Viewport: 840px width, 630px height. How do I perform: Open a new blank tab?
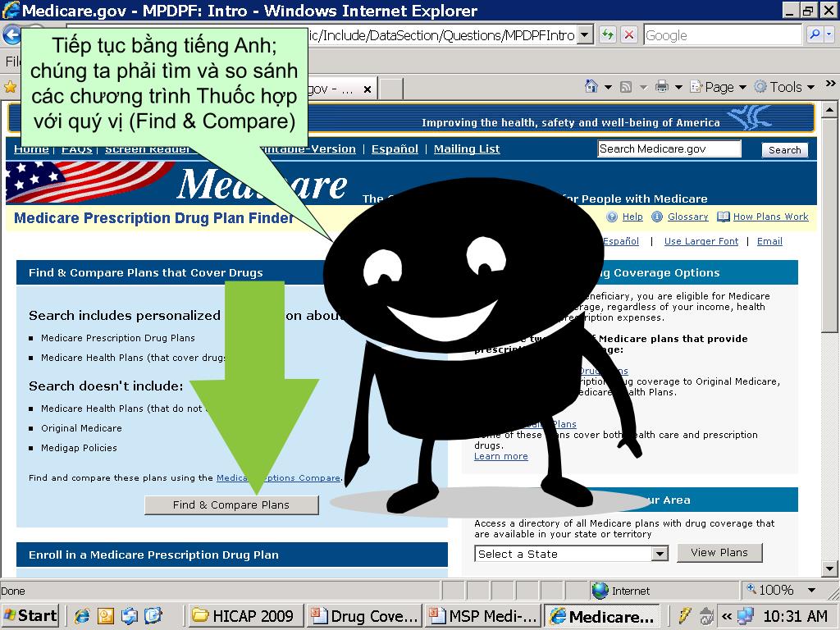[x=391, y=89]
